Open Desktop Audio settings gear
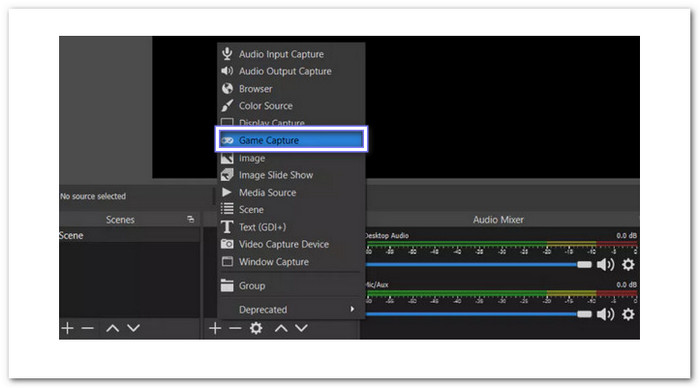 [x=628, y=265]
